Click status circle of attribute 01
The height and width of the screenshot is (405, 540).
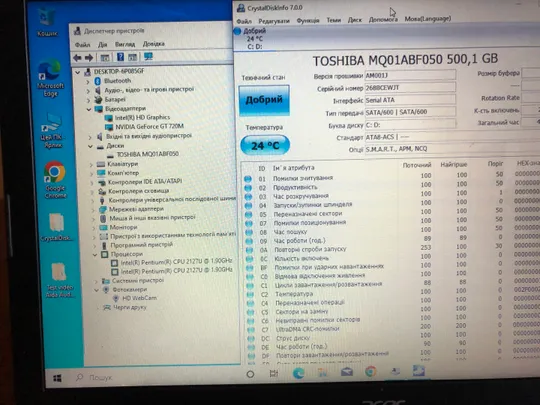click(x=247, y=179)
